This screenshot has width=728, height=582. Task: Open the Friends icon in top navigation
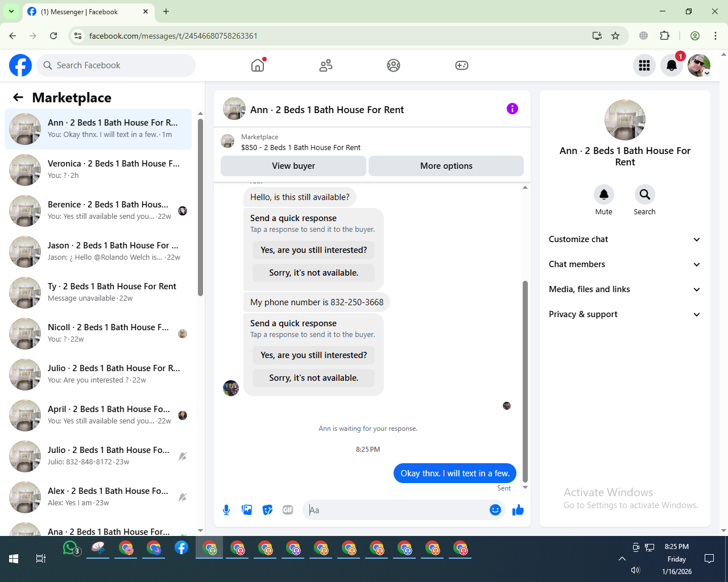tap(326, 65)
